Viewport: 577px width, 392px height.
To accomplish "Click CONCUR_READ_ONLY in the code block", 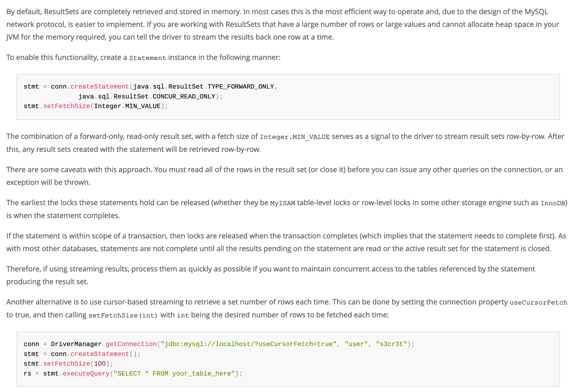I will tap(184, 96).
